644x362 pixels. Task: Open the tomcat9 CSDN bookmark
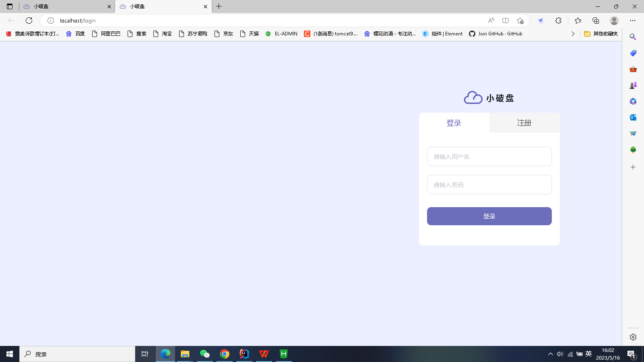coord(330,34)
